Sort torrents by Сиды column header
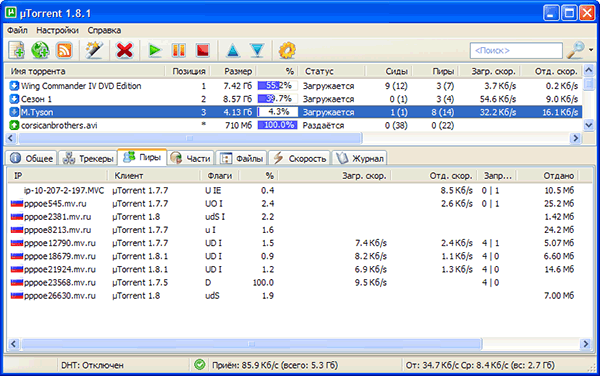 [x=396, y=71]
